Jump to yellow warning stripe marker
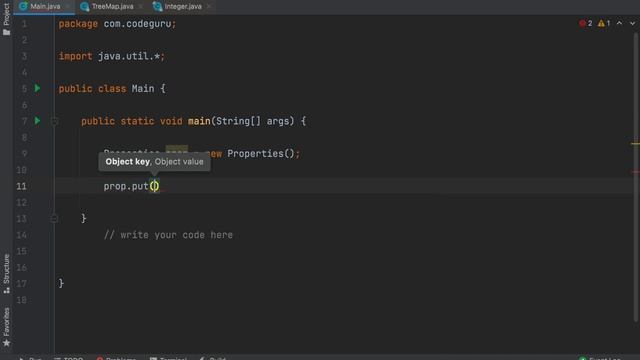This screenshot has width=640, height=360. click(x=635, y=144)
